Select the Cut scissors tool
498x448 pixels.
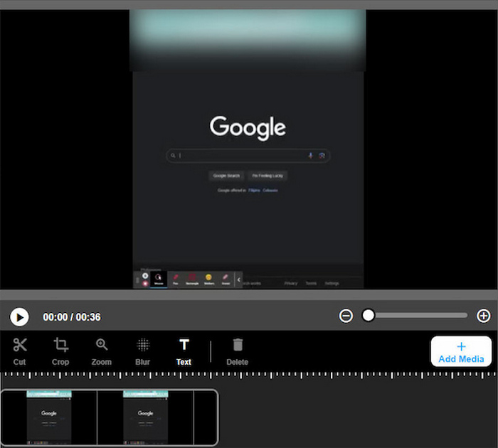19,351
